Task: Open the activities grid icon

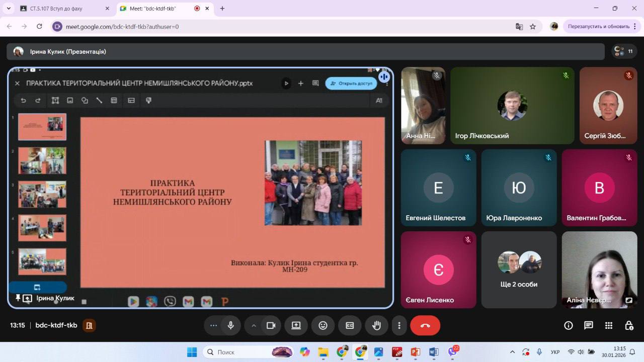Action: [609, 325]
